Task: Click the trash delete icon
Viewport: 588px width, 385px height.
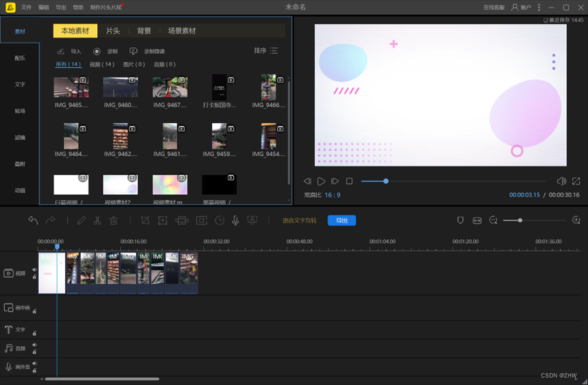Action: tap(114, 221)
